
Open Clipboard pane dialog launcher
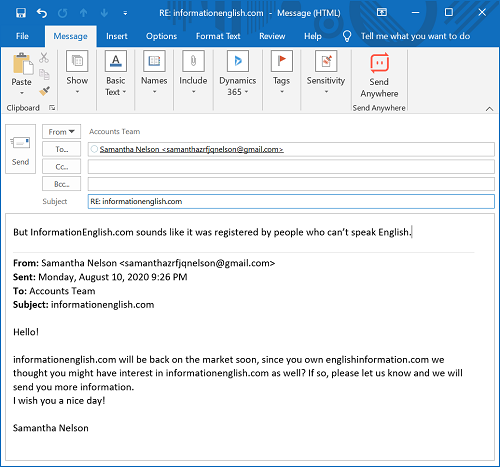[x=52, y=108]
